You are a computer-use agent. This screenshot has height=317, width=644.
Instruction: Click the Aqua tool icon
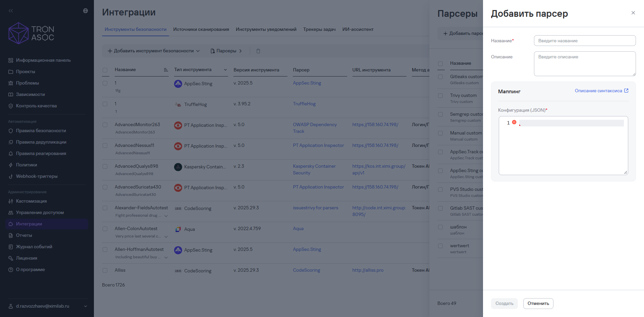[x=178, y=229]
